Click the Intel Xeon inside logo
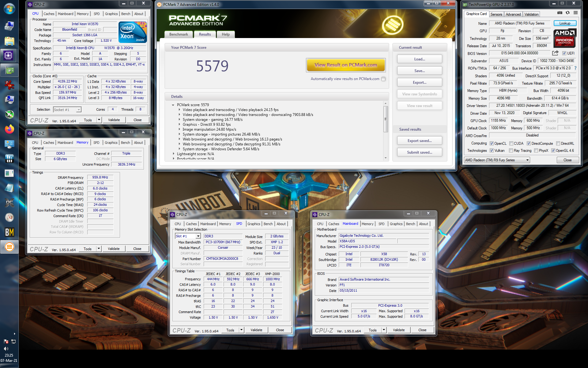 (x=132, y=32)
